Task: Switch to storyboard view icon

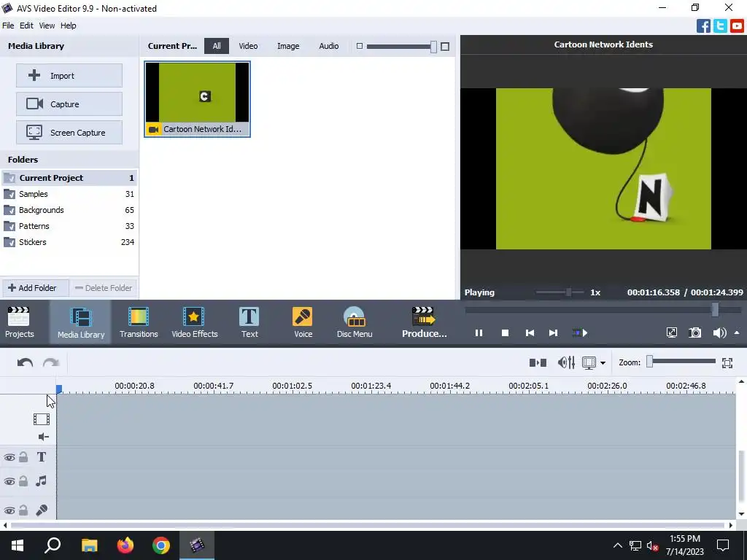Action: pyautogui.click(x=538, y=363)
